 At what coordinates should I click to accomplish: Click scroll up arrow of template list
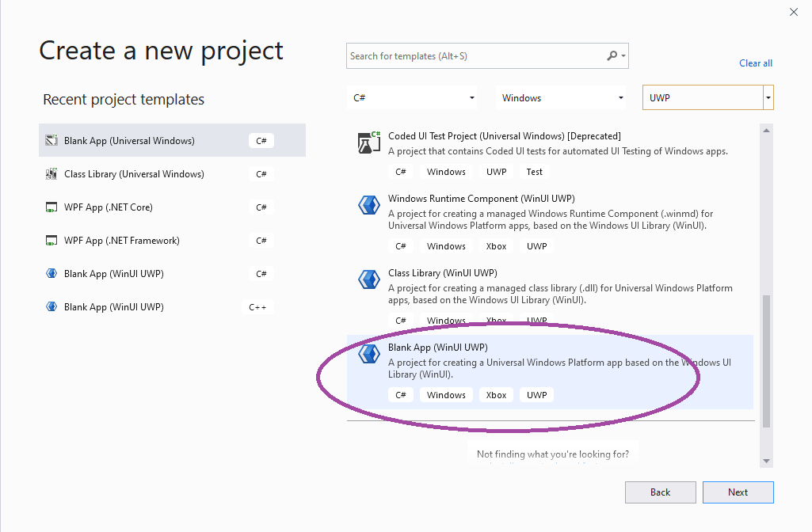click(766, 131)
